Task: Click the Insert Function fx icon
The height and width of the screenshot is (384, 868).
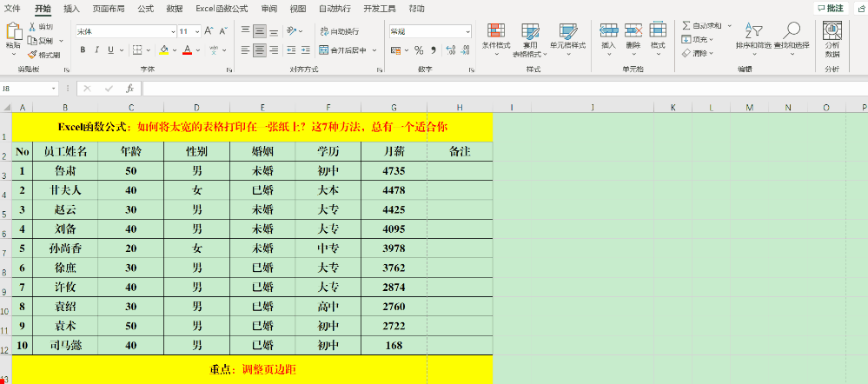Action: click(x=129, y=89)
